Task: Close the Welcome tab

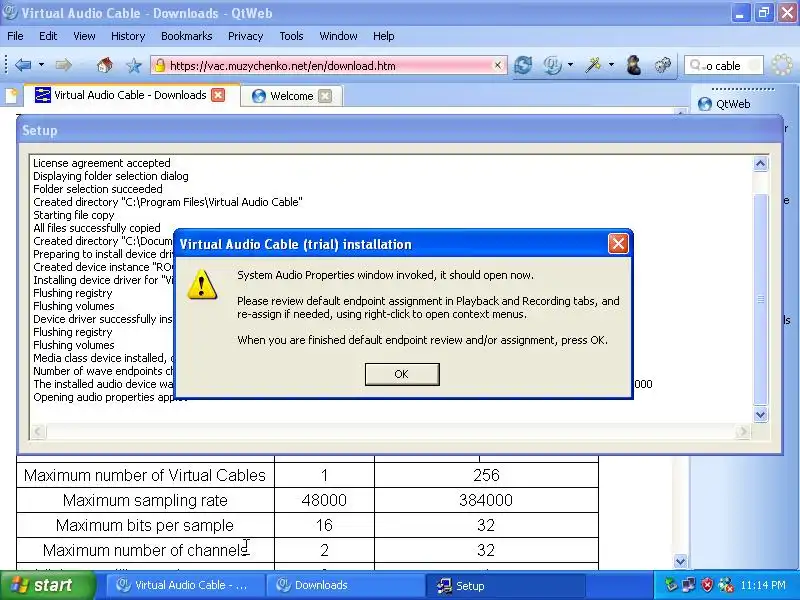Action: pos(325,96)
